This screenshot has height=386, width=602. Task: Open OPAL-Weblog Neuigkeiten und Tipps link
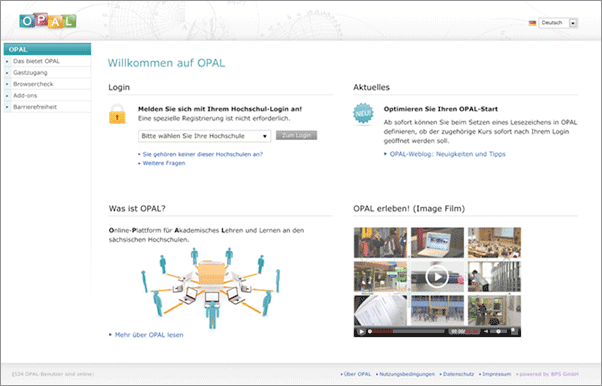tap(447, 154)
